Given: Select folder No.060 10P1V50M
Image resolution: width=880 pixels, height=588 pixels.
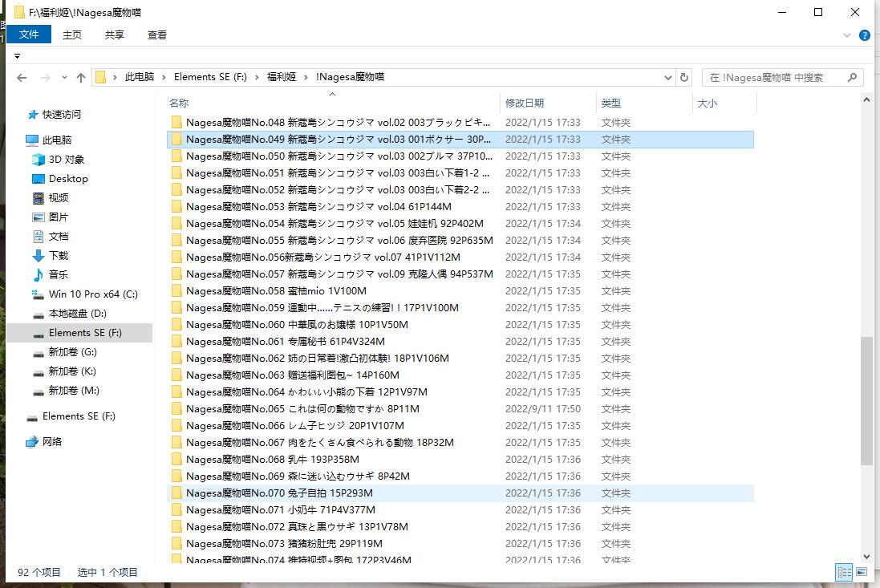Looking at the screenshot, I should 460,324.
